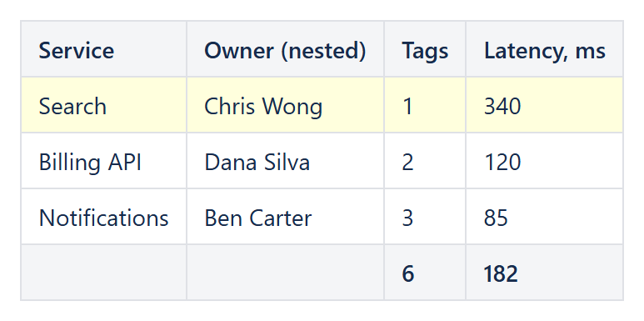Image resolution: width=644 pixels, height=321 pixels.
Task: Click the Owner (nested) column header
Action: (285, 49)
